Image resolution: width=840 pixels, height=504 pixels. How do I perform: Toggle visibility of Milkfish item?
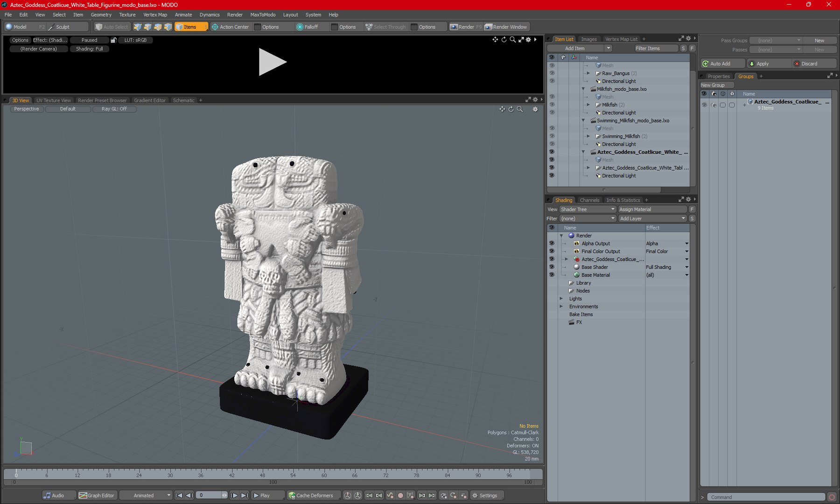pyautogui.click(x=552, y=105)
